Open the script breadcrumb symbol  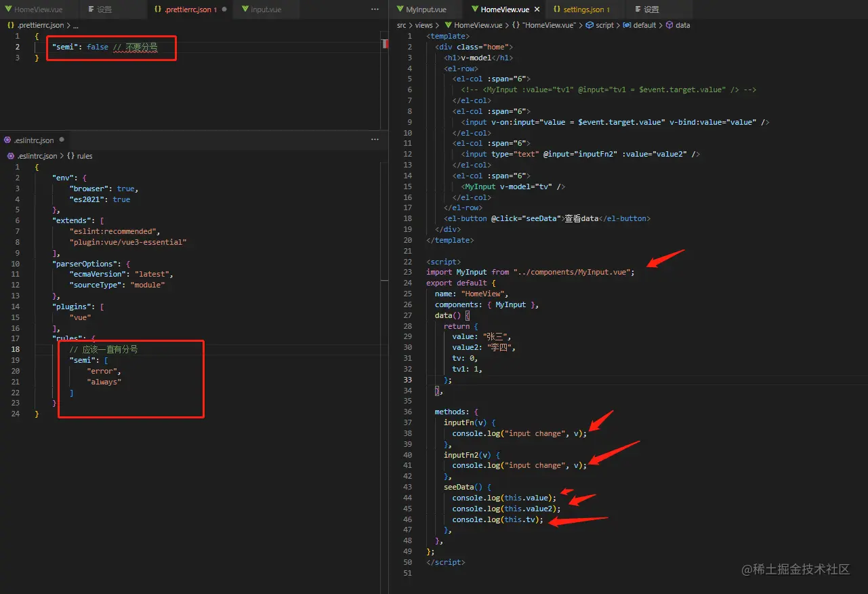(600, 25)
